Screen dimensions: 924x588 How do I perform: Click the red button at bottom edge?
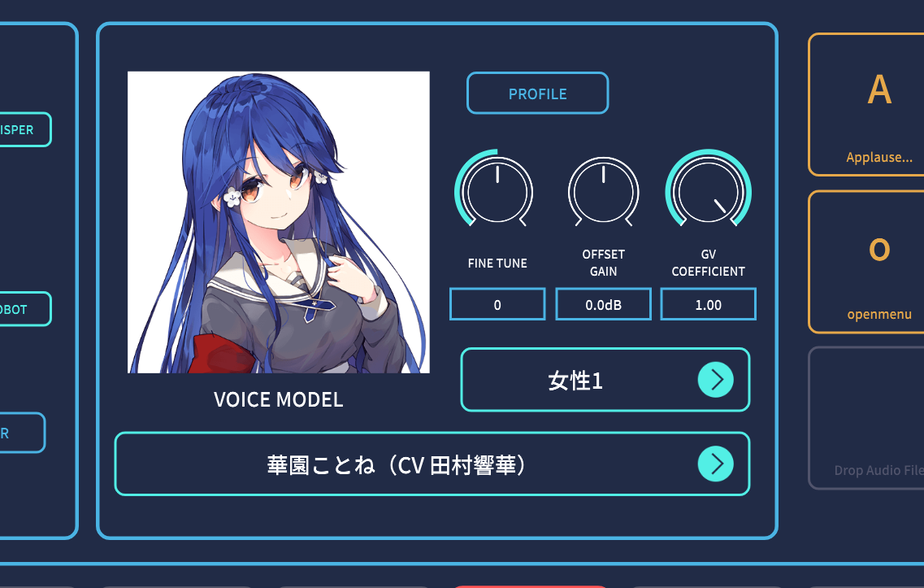(x=530, y=586)
